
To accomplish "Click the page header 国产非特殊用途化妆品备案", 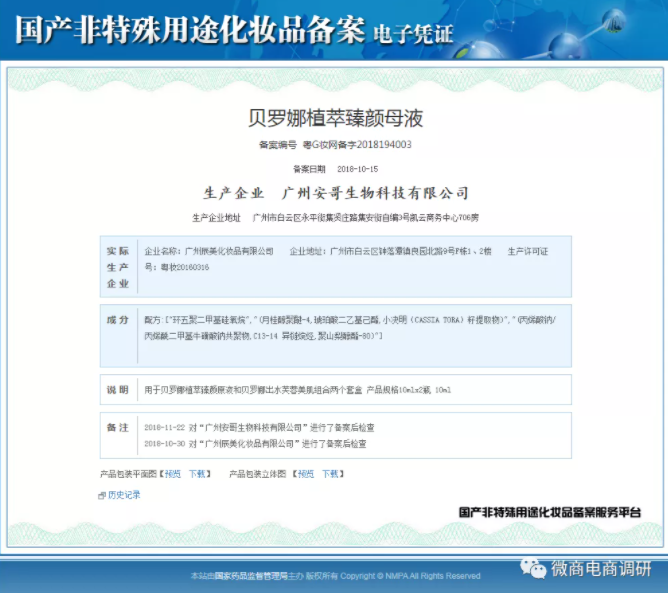I will [190, 30].
